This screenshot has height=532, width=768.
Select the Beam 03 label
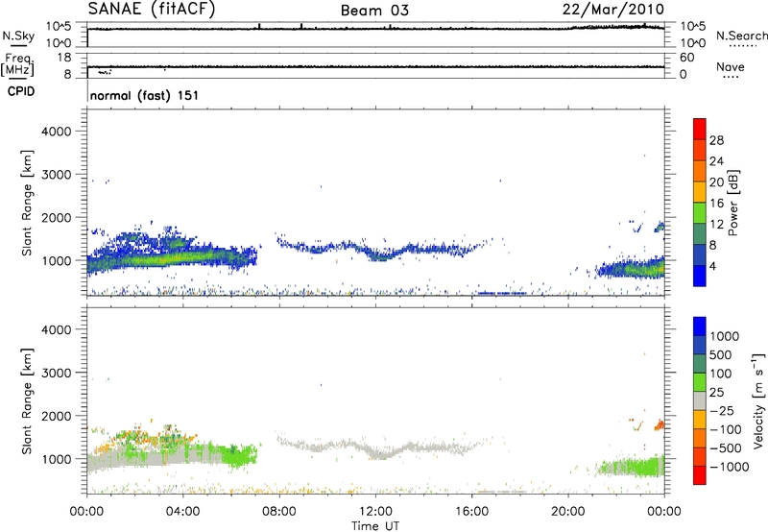coord(374,11)
